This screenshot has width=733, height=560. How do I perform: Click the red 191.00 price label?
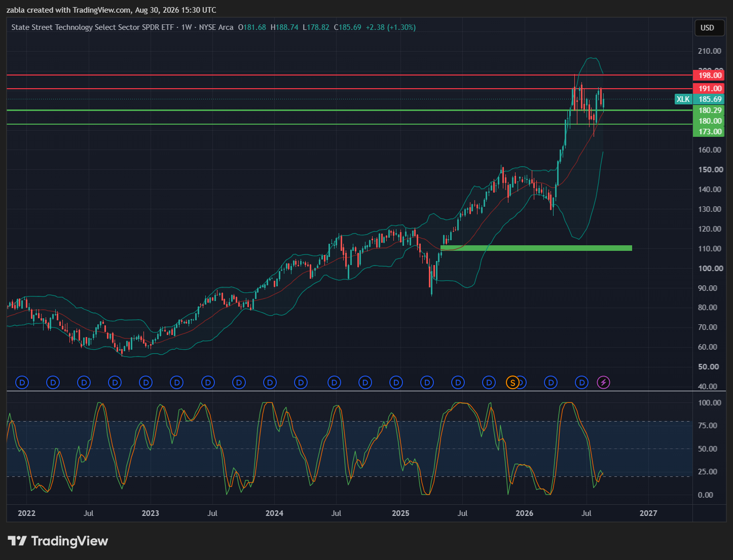pyautogui.click(x=709, y=89)
